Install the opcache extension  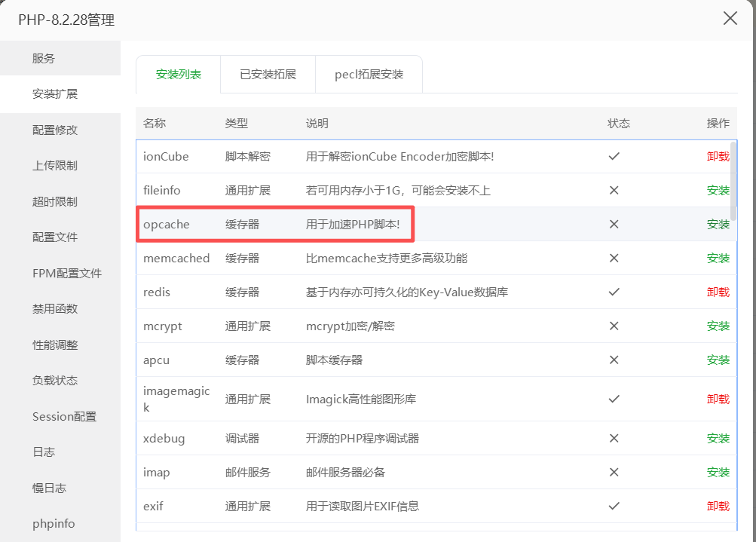(x=718, y=224)
